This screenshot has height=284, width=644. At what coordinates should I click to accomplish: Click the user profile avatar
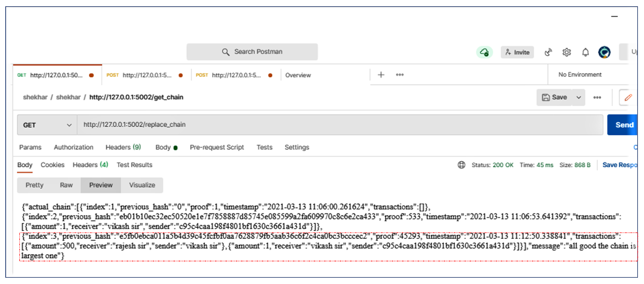tap(604, 52)
